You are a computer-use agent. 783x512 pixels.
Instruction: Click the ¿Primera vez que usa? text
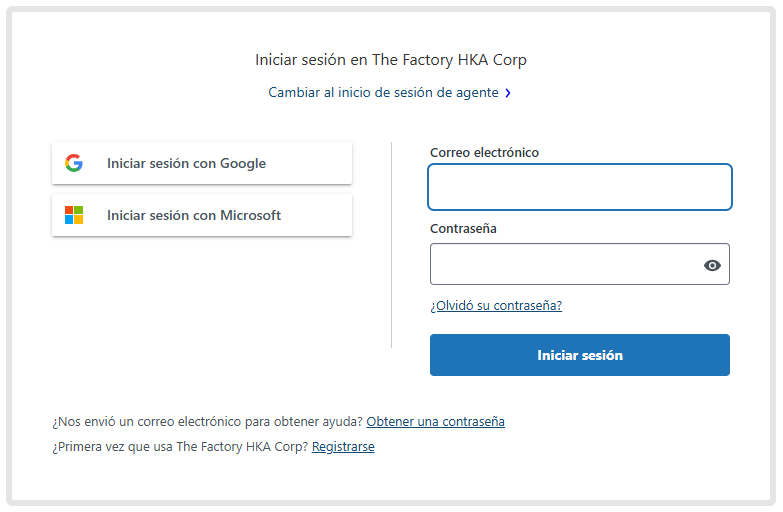(x=180, y=447)
